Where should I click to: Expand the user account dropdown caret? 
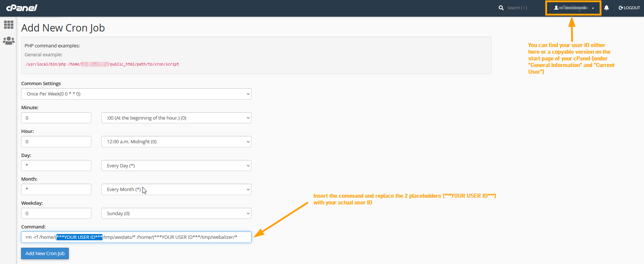pyautogui.click(x=593, y=8)
